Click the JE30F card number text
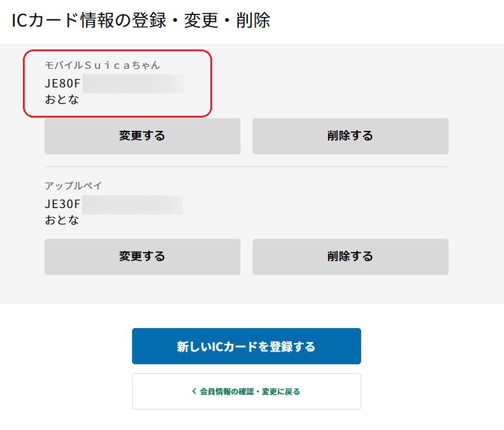The image size is (504, 430). coord(63,204)
